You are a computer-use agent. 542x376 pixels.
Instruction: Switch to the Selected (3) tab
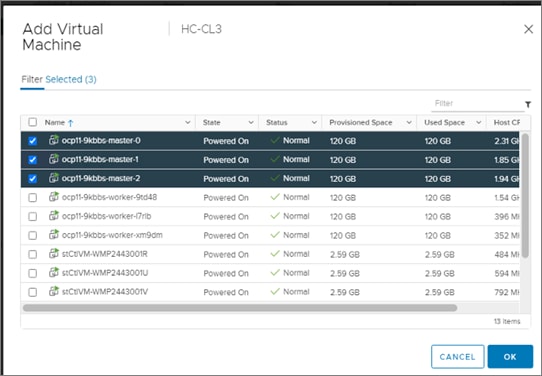71,79
